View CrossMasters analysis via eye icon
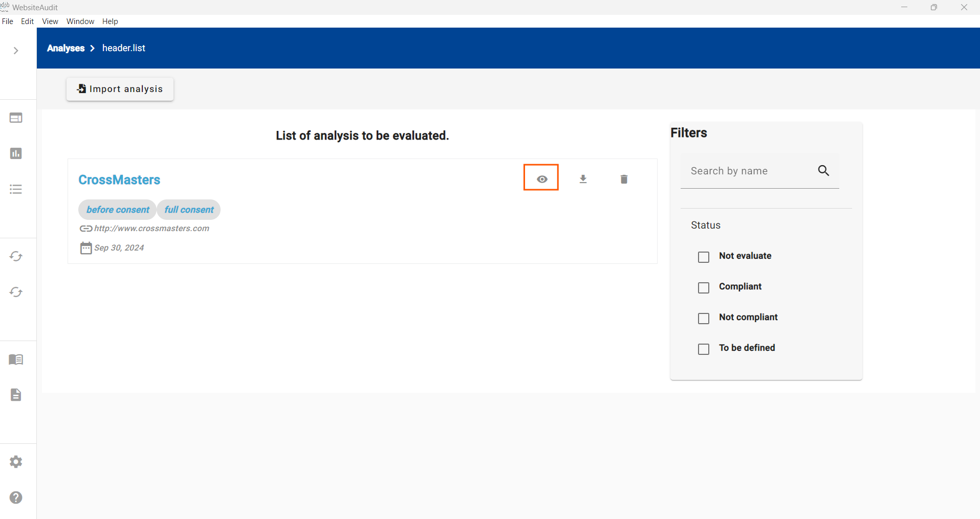980x519 pixels. 541,179
